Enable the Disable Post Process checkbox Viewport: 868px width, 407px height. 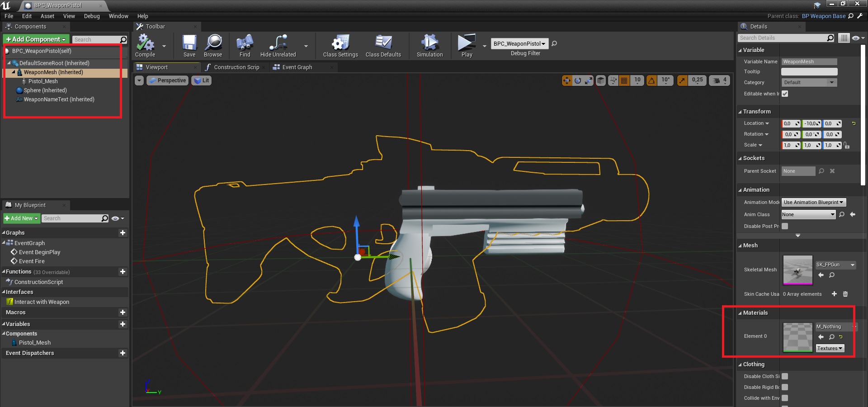point(785,226)
